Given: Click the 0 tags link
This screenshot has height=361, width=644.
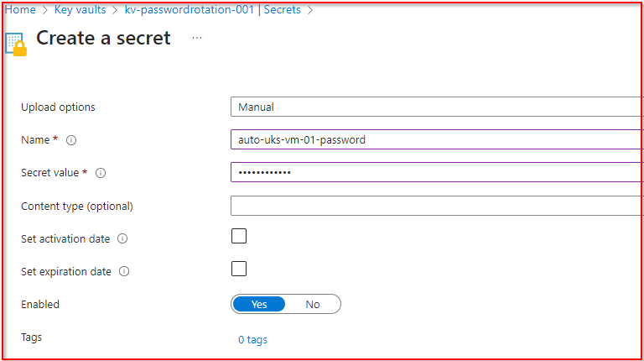Looking at the screenshot, I should [x=252, y=340].
